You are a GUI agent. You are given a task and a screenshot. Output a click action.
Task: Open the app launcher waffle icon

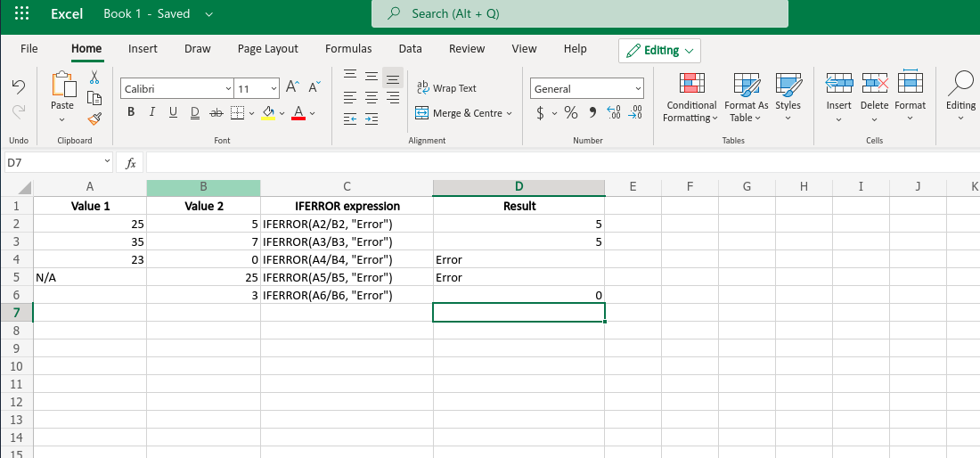[x=22, y=14]
